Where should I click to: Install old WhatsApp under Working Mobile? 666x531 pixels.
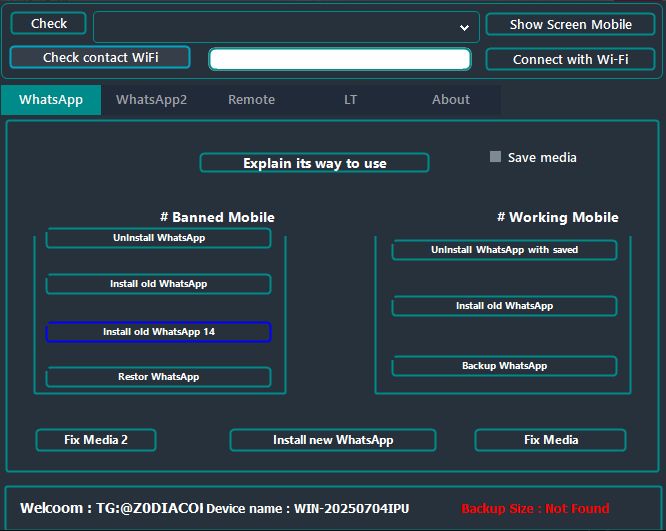tap(504, 306)
